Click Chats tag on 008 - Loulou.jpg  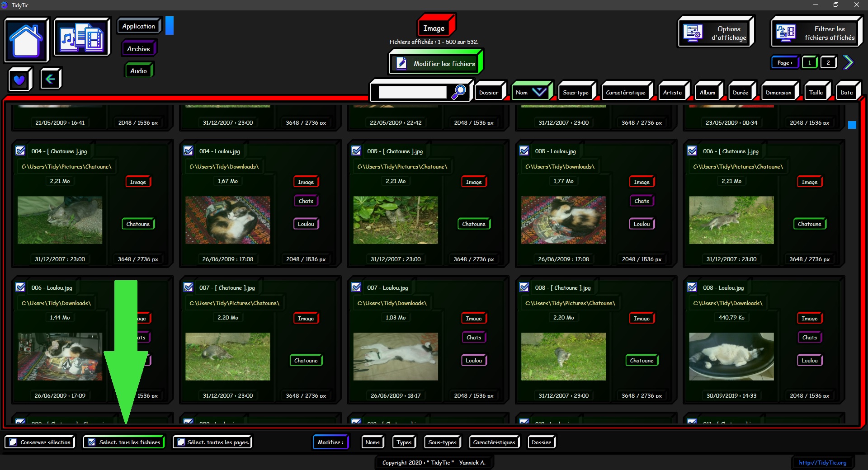809,337
